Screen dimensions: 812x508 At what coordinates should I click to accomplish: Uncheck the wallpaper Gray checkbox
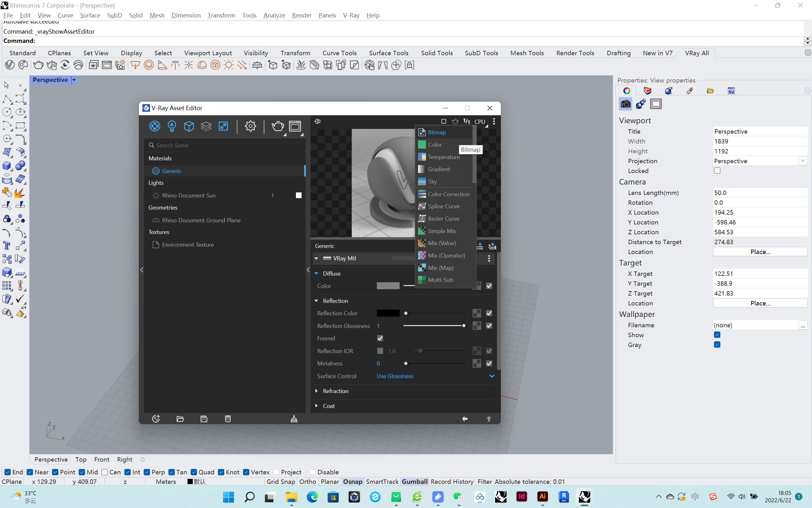pyautogui.click(x=717, y=345)
